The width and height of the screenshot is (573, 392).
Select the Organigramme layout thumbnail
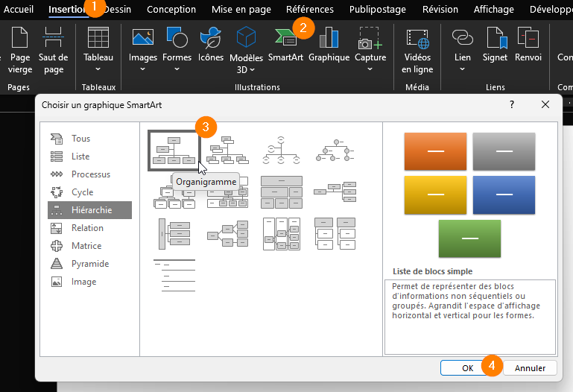coord(174,151)
